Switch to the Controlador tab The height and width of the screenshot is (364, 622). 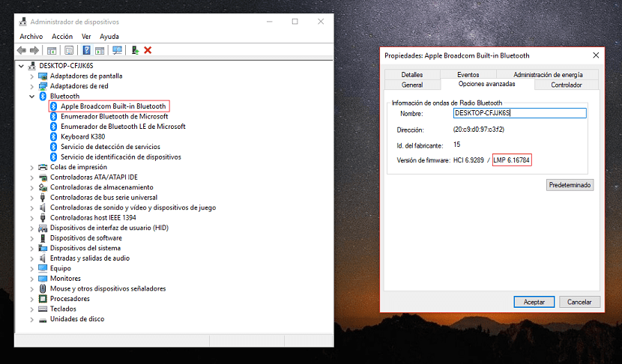[x=566, y=85]
